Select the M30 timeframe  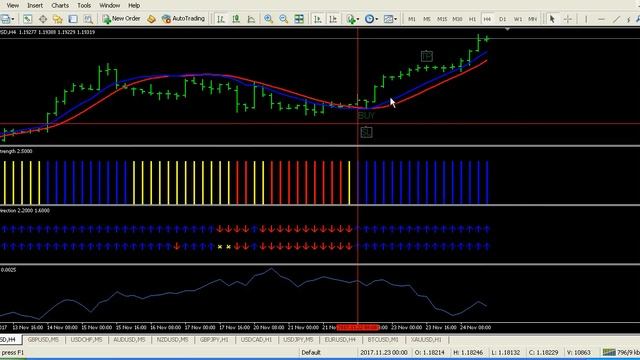[457, 19]
